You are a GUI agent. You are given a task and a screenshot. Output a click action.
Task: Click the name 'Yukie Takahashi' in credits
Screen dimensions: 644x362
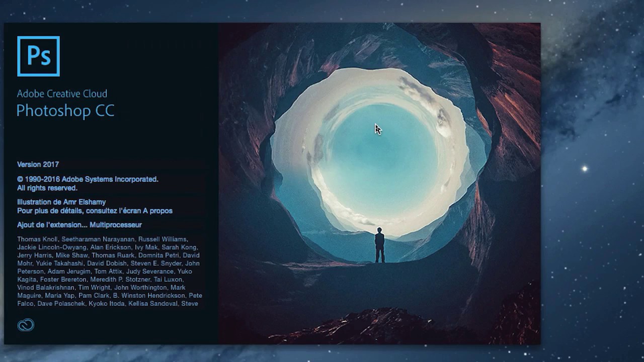click(x=60, y=263)
